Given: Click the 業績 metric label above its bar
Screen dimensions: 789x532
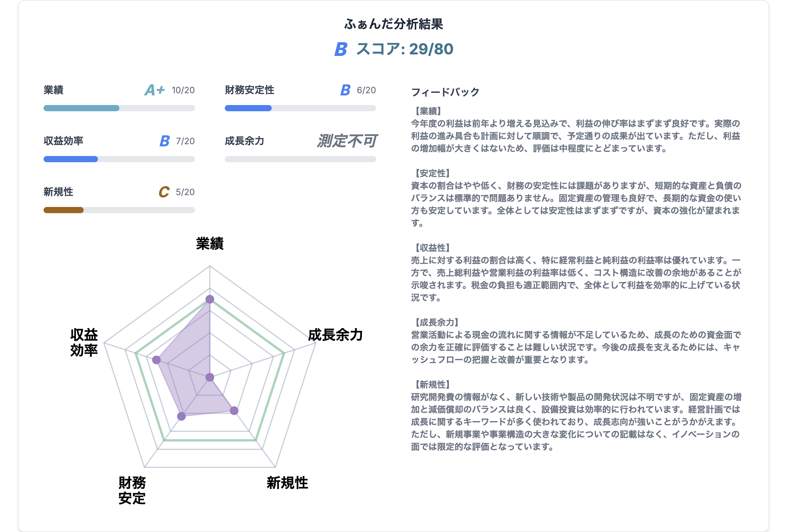Looking at the screenshot, I should [x=53, y=90].
